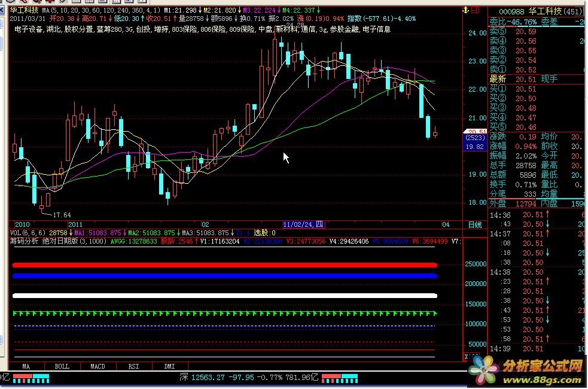Open the MACD indicator tab
This screenshot has width=588, height=389.
(x=98, y=366)
